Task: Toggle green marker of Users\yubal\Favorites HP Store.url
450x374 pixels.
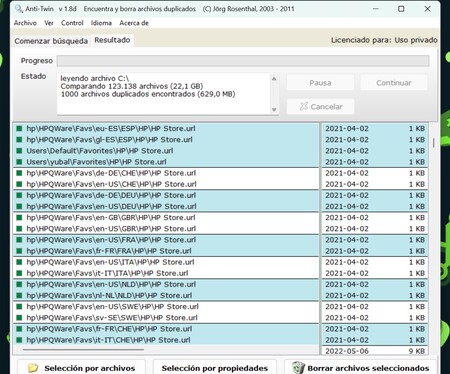Action: (19, 162)
